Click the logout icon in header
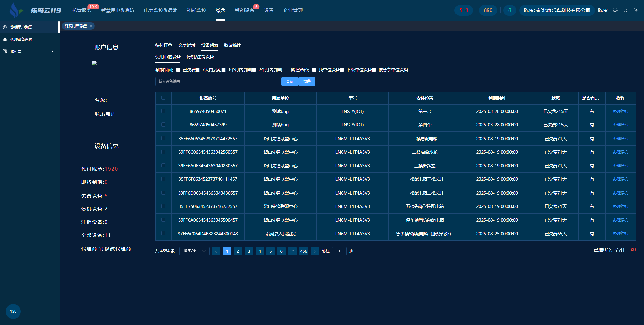The height and width of the screenshot is (325, 644). tap(635, 10)
